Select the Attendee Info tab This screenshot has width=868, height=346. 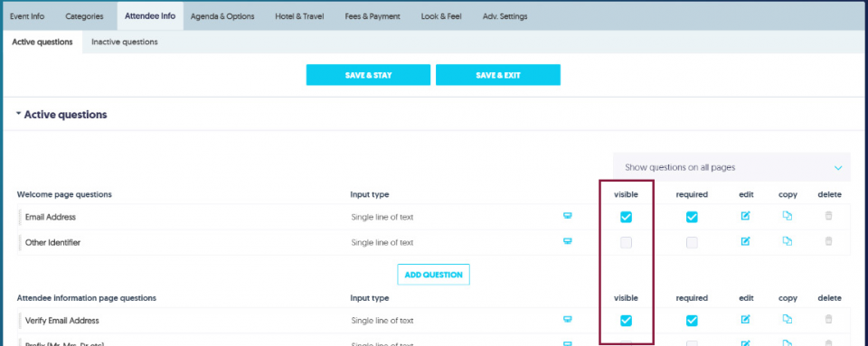tap(150, 16)
